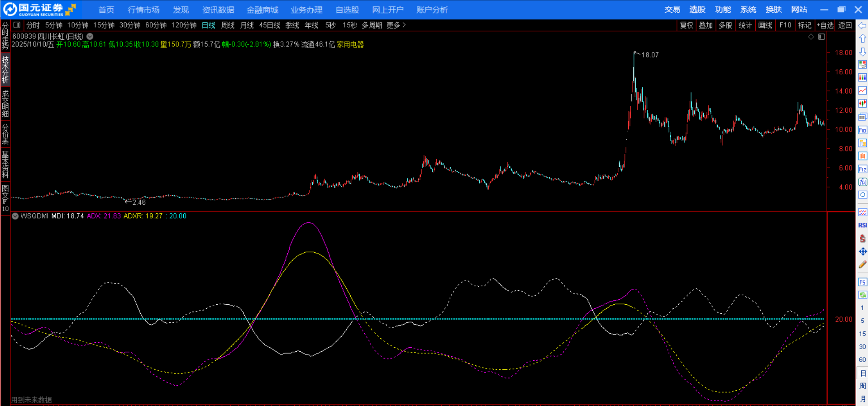Toggle the 复权 price adjustment option
The height and width of the screenshot is (406, 868).
[686, 25]
